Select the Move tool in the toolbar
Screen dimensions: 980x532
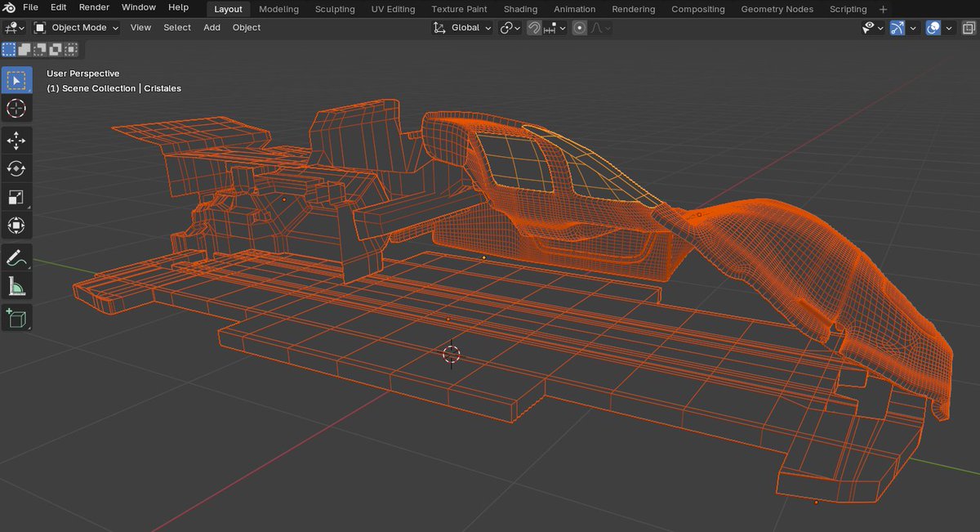(x=17, y=141)
